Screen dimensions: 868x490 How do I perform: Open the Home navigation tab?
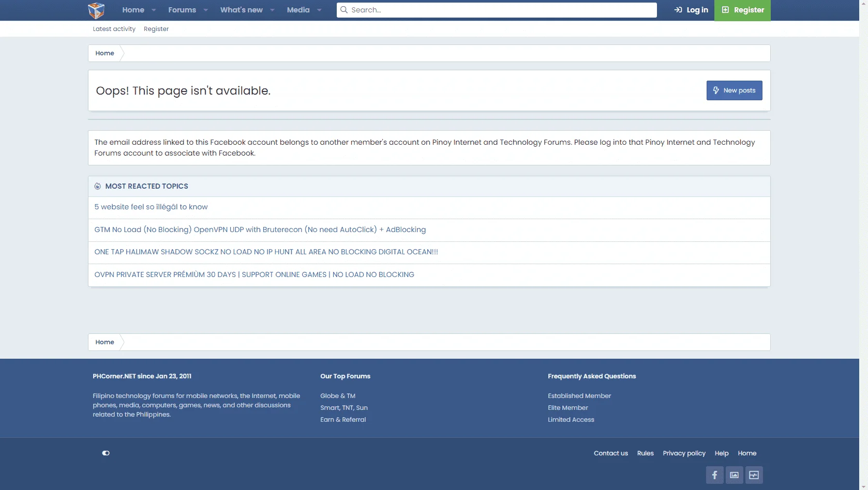(133, 10)
